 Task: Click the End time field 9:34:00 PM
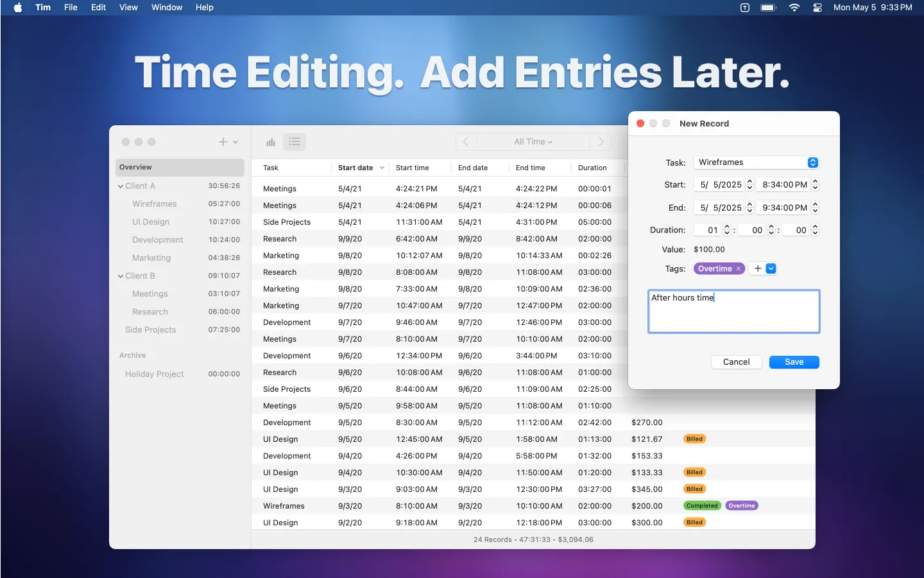pos(783,207)
